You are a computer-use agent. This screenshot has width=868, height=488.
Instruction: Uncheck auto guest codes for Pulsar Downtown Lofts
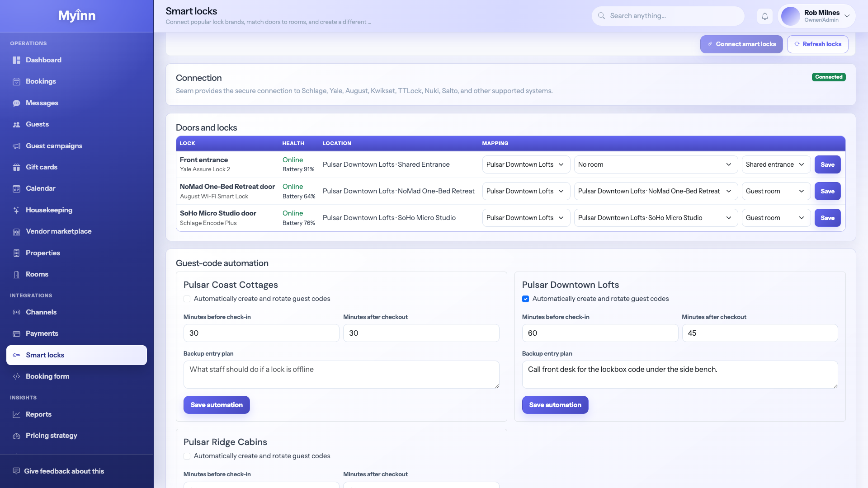click(525, 299)
